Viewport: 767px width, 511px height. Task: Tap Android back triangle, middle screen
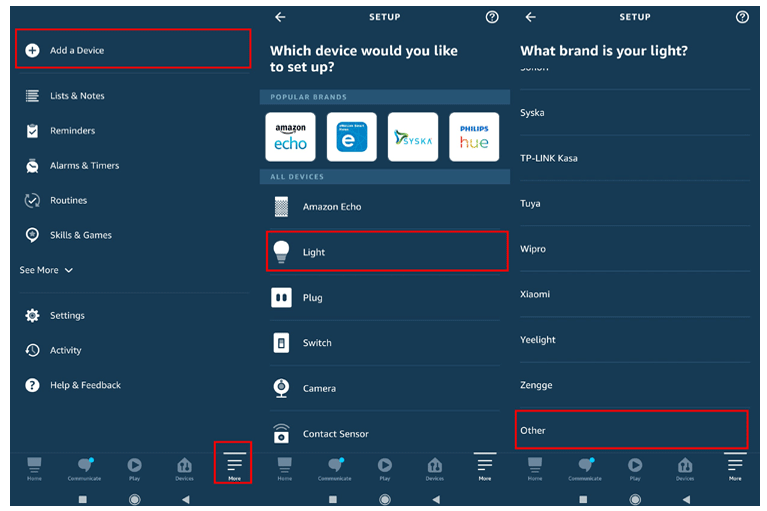click(436, 499)
